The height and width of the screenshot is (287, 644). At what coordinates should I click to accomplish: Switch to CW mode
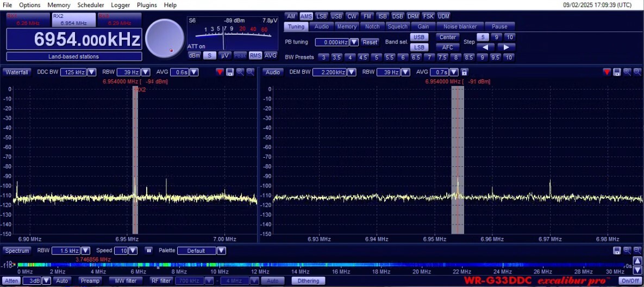click(352, 16)
